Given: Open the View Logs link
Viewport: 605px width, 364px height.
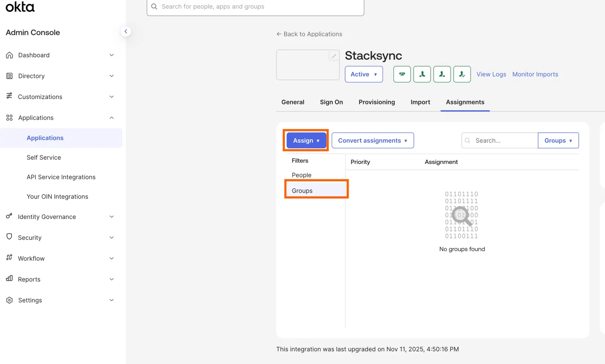Looking at the screenshot, I should point(491,74).
